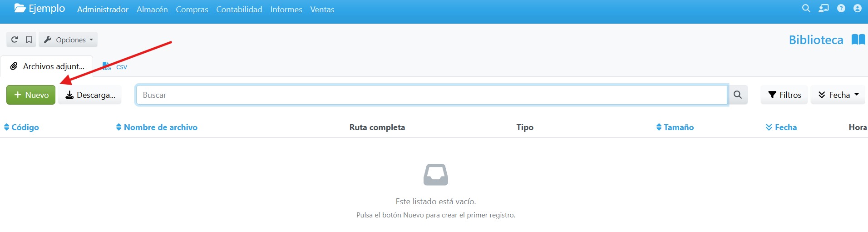The image size is (868, 232).
Task: Sort by Nombre de archivo column
Action: coord(157,127)
